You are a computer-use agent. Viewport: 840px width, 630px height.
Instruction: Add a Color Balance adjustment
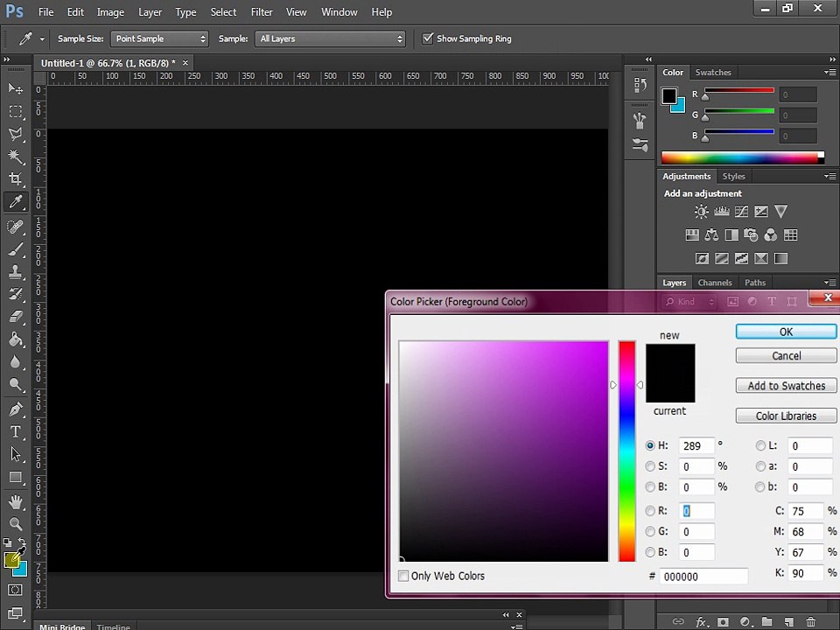(x=711, y=234)
